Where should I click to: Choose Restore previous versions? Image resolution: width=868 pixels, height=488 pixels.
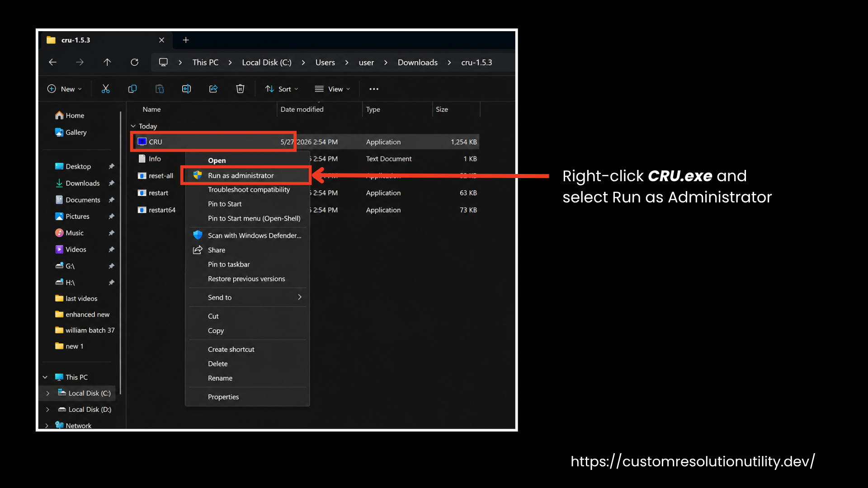(247, 279)
